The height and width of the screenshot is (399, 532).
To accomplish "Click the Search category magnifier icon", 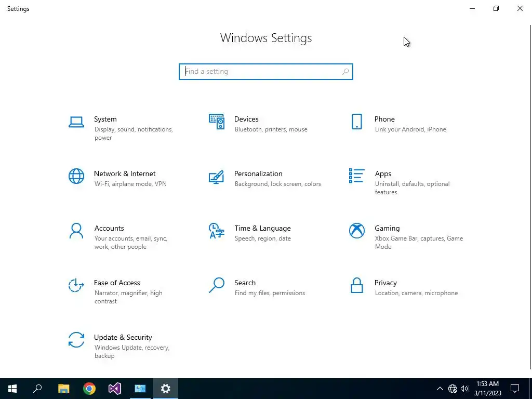I will pyautogui.click(x=217, y=285).
